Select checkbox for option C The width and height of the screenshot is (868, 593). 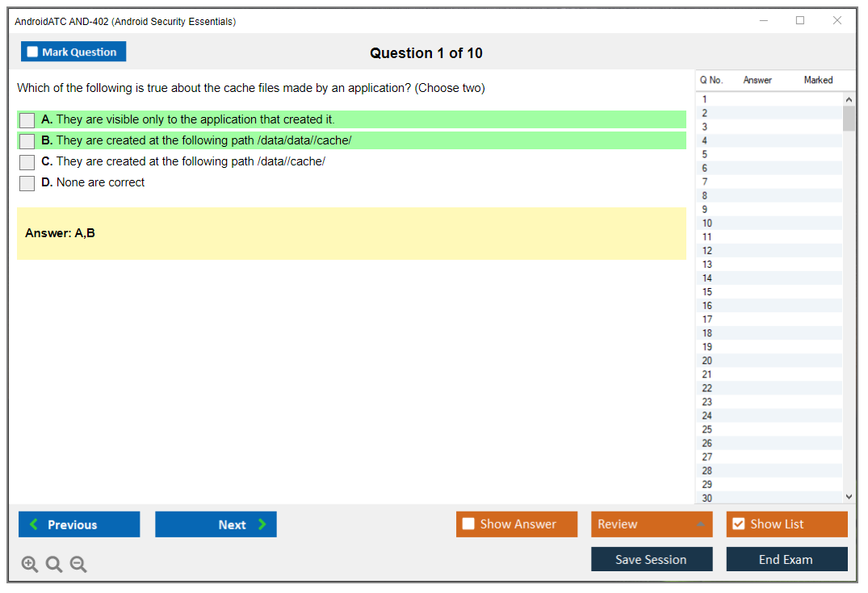27,162
